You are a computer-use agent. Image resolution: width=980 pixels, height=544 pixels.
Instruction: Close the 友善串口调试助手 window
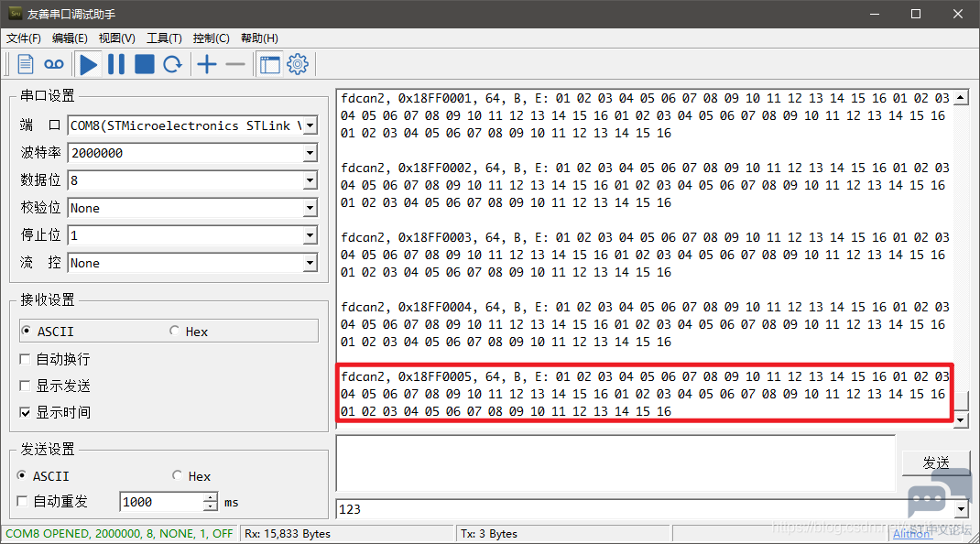[x=957, y=14]
